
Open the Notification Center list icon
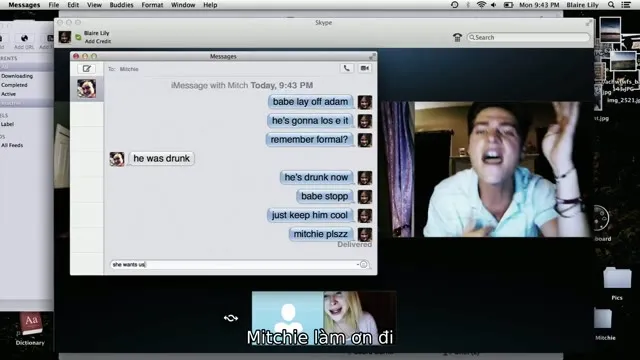[x=626, y=5]
